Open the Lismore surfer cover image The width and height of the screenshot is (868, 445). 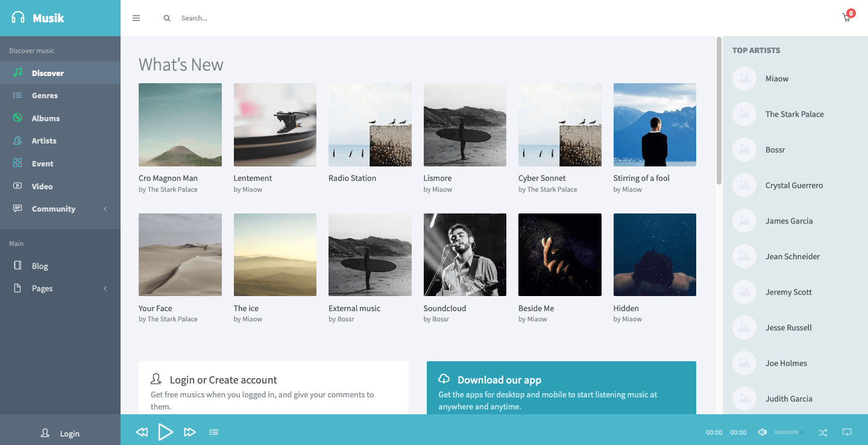pyautogui.click(x=465, y=125)
